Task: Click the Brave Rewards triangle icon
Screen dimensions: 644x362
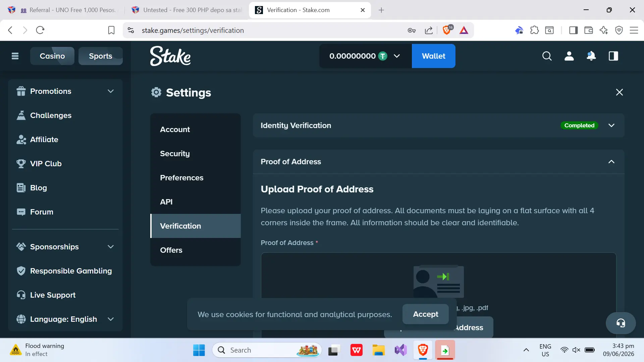Action: tap(464, 30)
